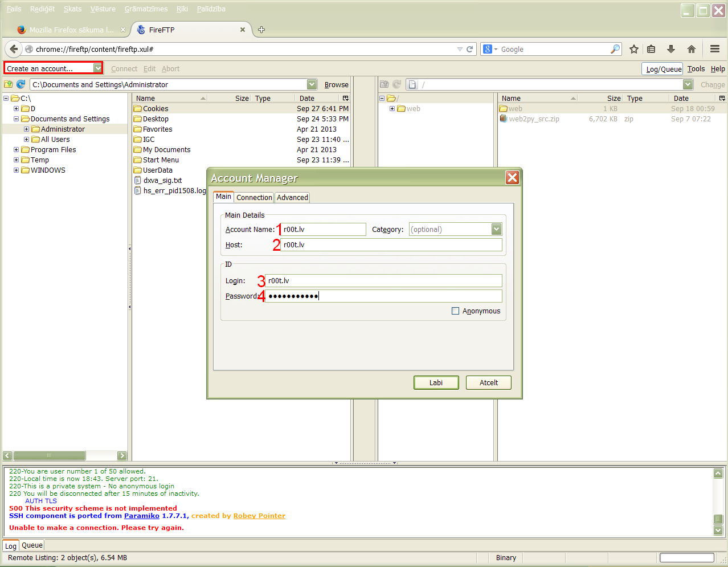
Task: Click the Host input field
Action: coord(392,245)
